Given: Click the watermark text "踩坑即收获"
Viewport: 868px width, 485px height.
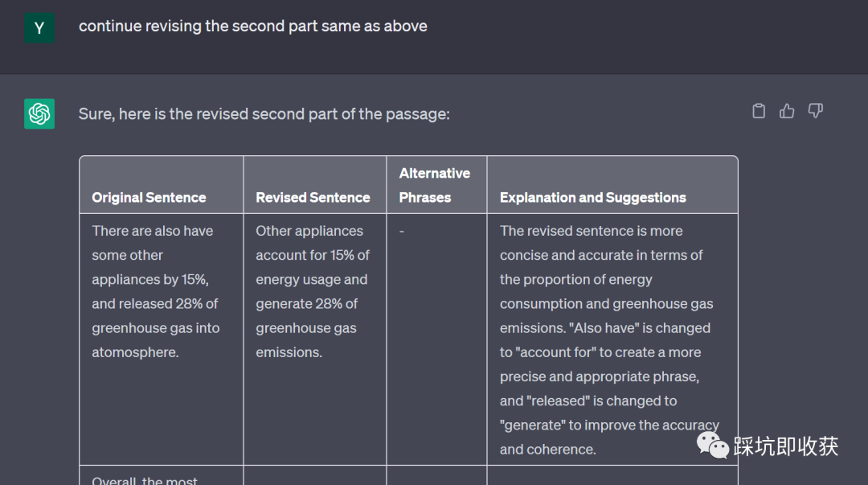Looking at the screenshot, I should 786,446.
